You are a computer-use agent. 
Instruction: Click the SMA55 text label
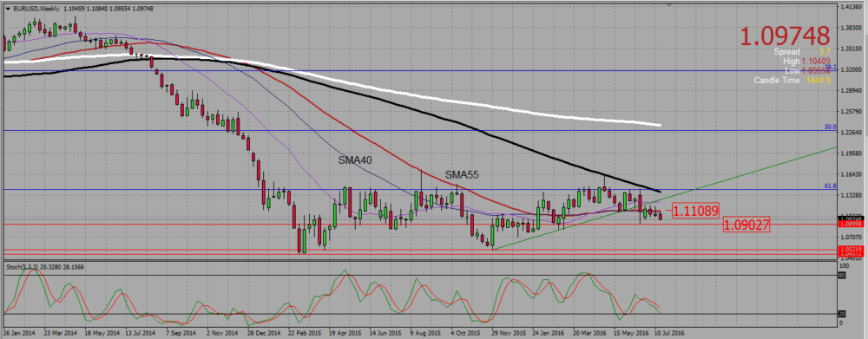[x=462, y=175]
